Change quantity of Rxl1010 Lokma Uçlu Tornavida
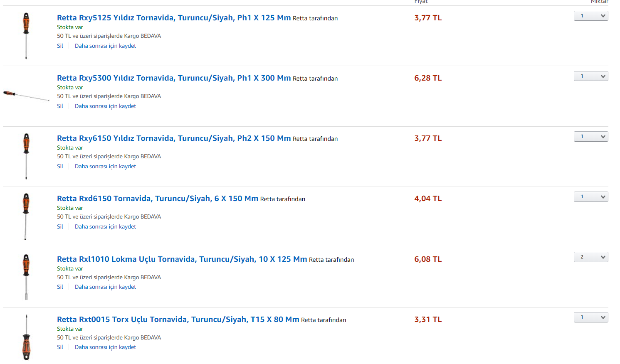This screenshot has height=364, width=620. coord(591,257)
